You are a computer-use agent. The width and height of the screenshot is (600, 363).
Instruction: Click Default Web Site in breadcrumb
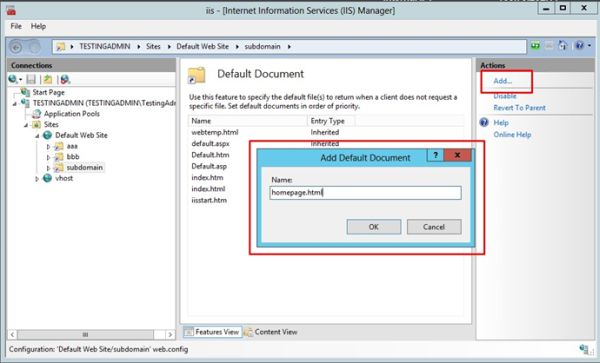click(202, 47)
